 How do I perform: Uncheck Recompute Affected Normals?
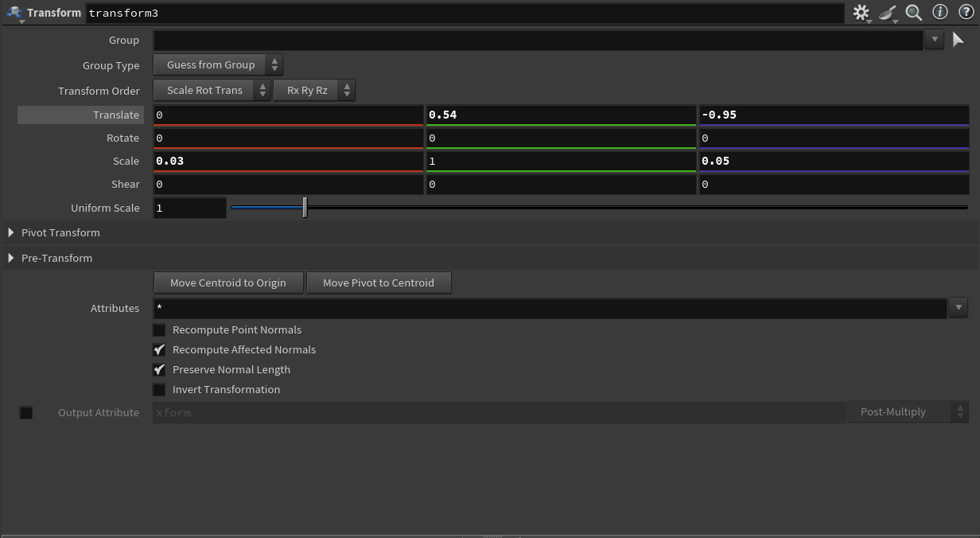(159, 349)
